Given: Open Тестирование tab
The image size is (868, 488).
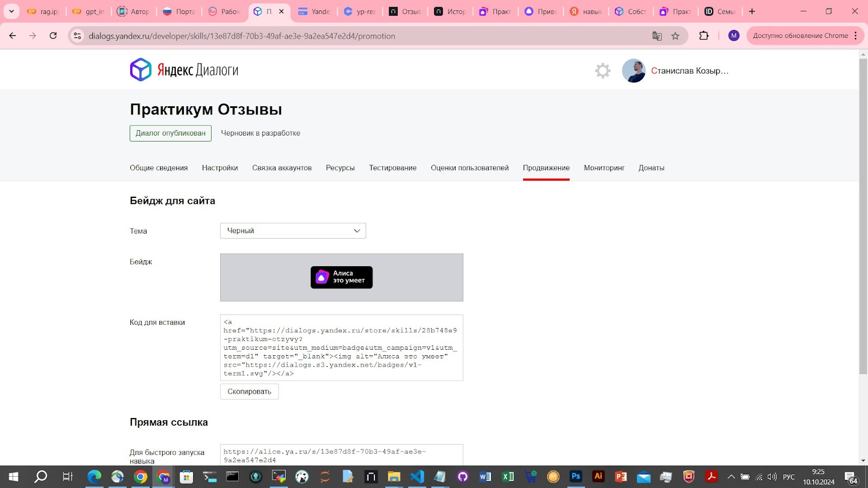Looking at the screenshot, I should [x=393, y=168].
